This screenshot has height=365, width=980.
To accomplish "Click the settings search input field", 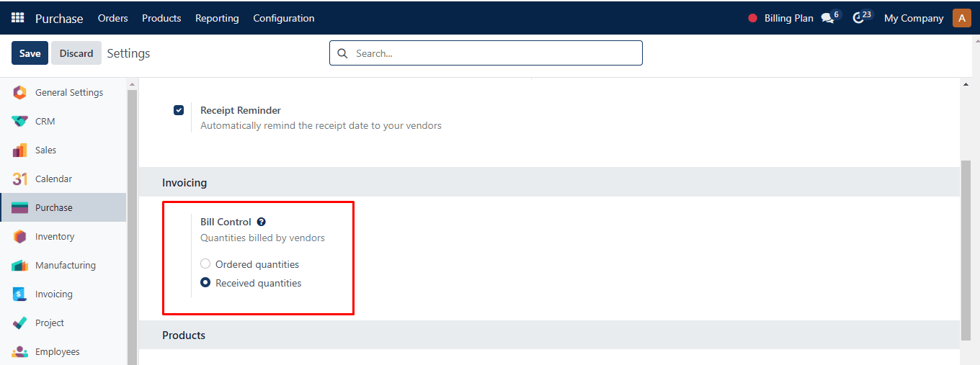I will pyautogui.click(x=486, y=53).
